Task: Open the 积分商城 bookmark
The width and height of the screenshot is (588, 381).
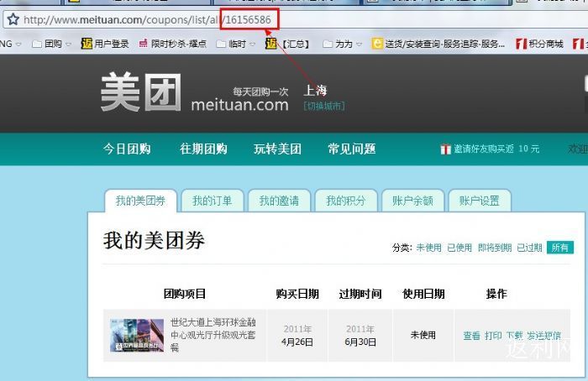Action: click(x=539, y=44)
